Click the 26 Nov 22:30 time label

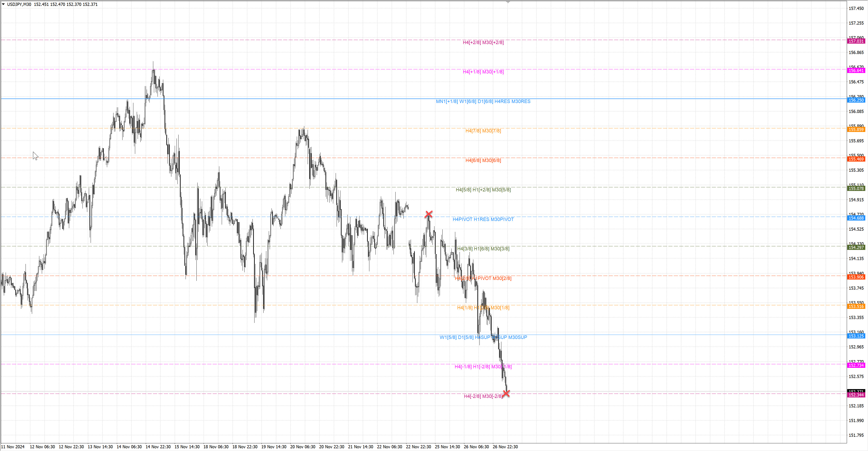tap(505, 447)
